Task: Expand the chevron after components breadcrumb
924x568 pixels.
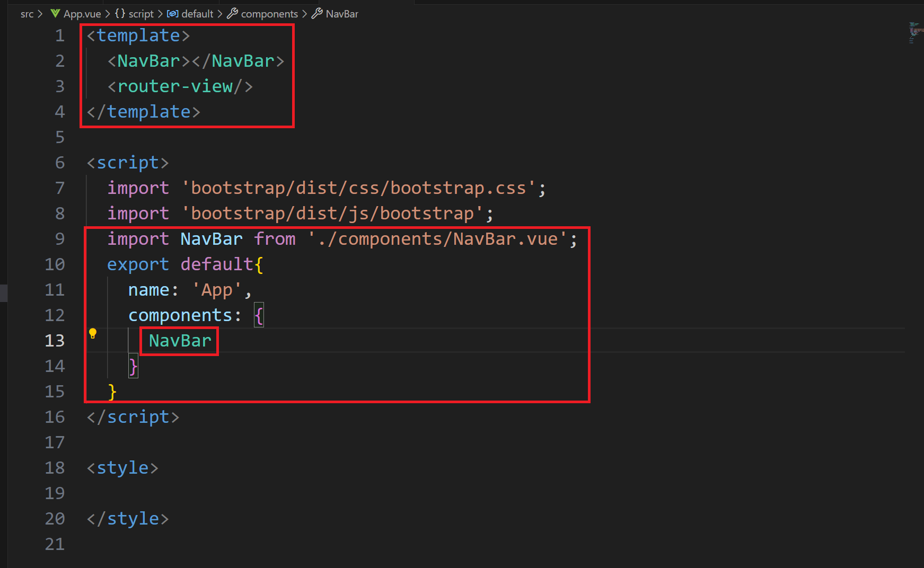Action: tap(305, 14)
